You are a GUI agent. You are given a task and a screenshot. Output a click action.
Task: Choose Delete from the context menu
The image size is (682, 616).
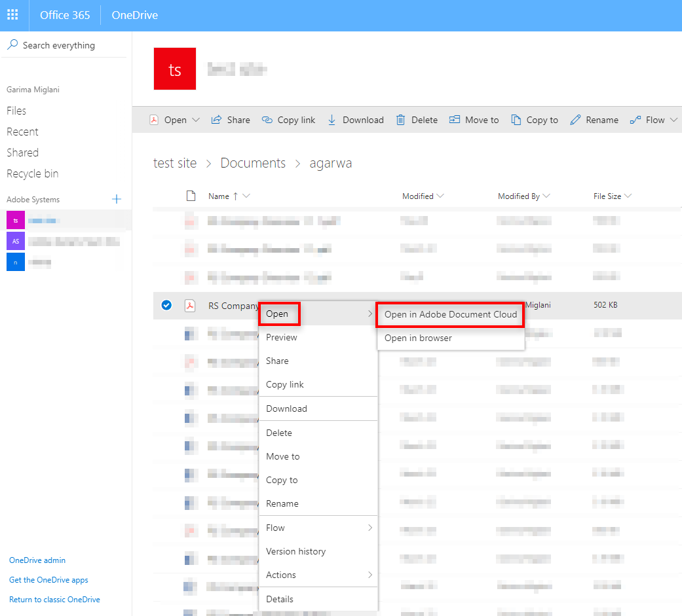[x=318, y=433]
